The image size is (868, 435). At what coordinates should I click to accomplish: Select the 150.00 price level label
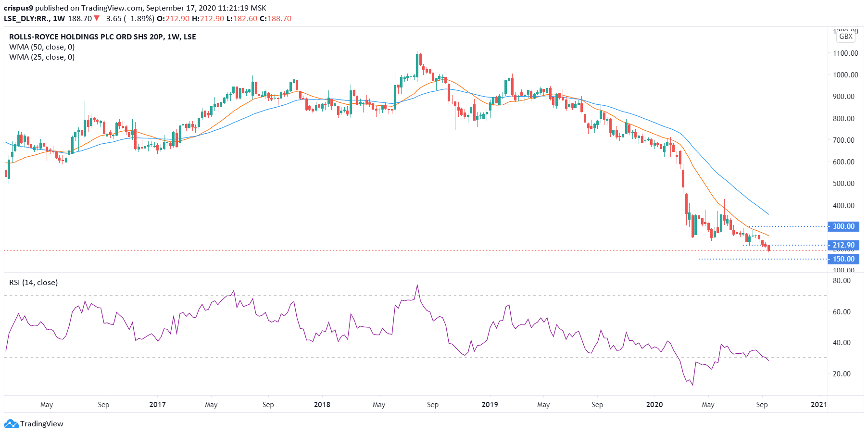point(844,259)
